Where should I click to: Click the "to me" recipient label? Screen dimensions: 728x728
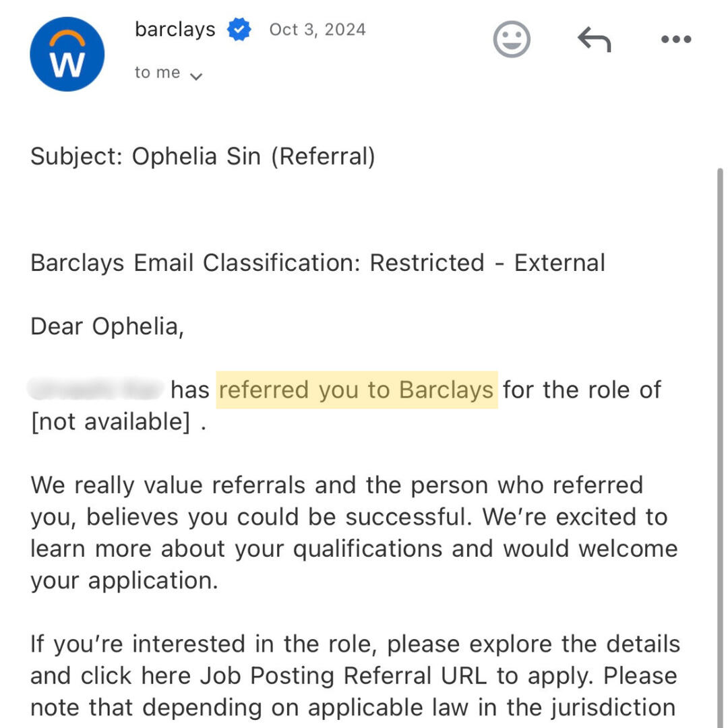coord(157,73)
